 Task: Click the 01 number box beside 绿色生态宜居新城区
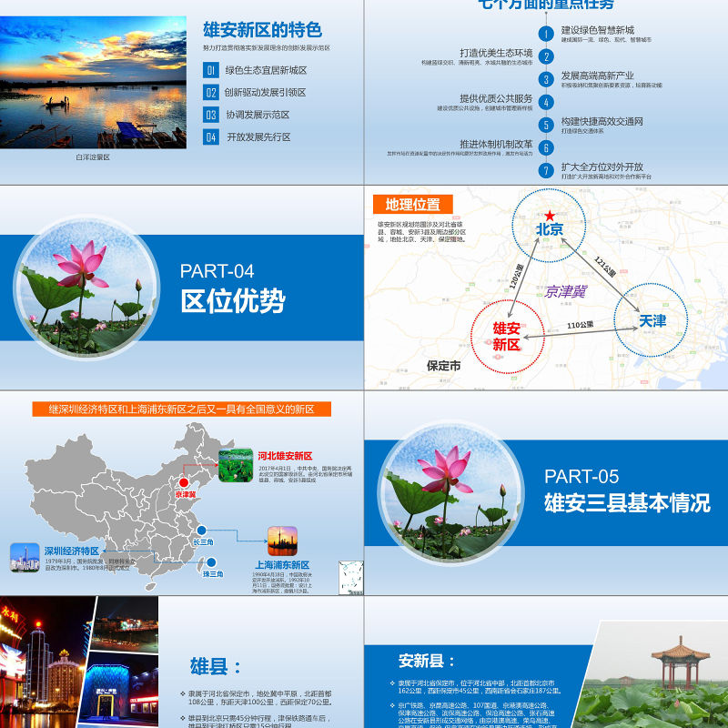pos(211,70)
